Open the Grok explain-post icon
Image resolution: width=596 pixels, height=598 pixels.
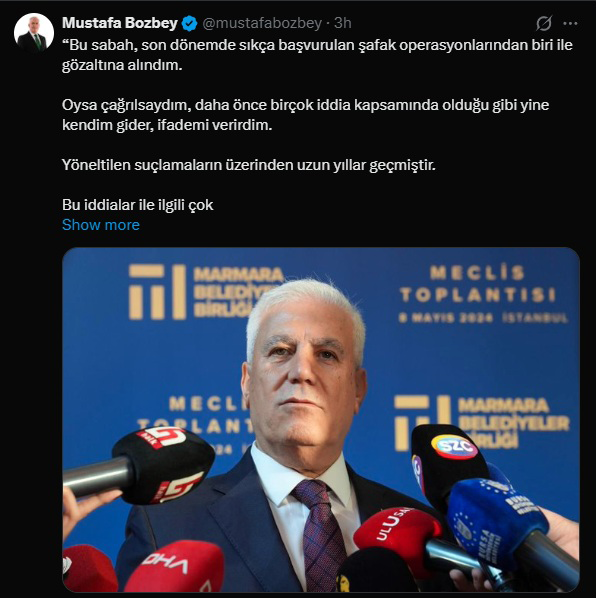544,23
